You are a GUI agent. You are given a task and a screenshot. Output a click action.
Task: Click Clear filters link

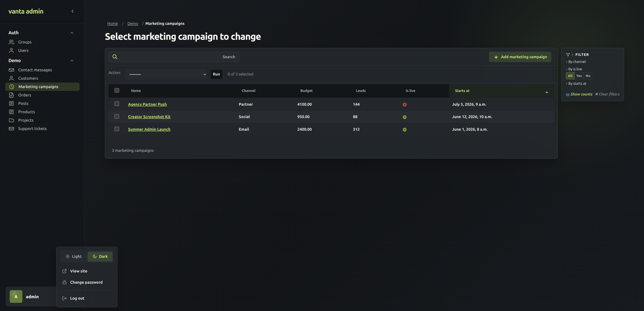click(x=607, y=94)
